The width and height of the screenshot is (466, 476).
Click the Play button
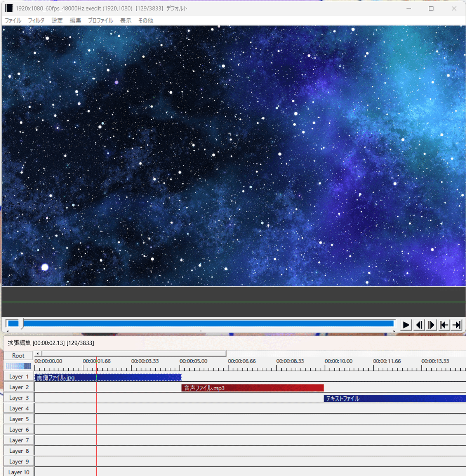[406, 325]
